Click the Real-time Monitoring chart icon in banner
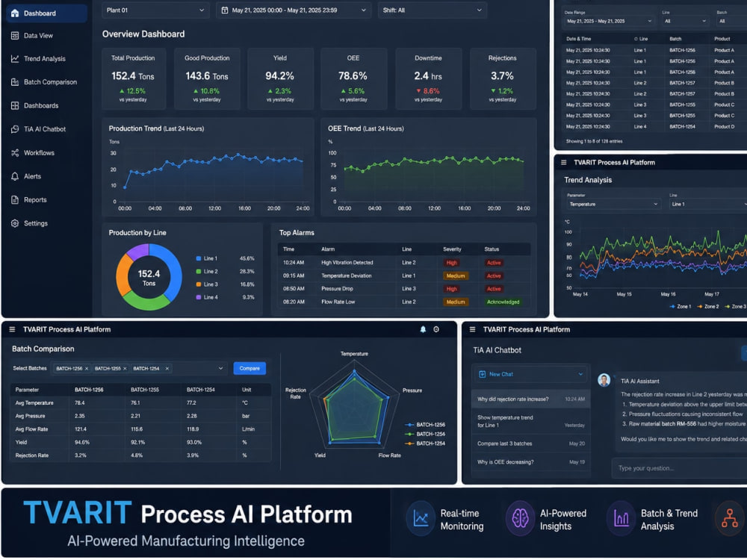 click(x=421, y=519)
